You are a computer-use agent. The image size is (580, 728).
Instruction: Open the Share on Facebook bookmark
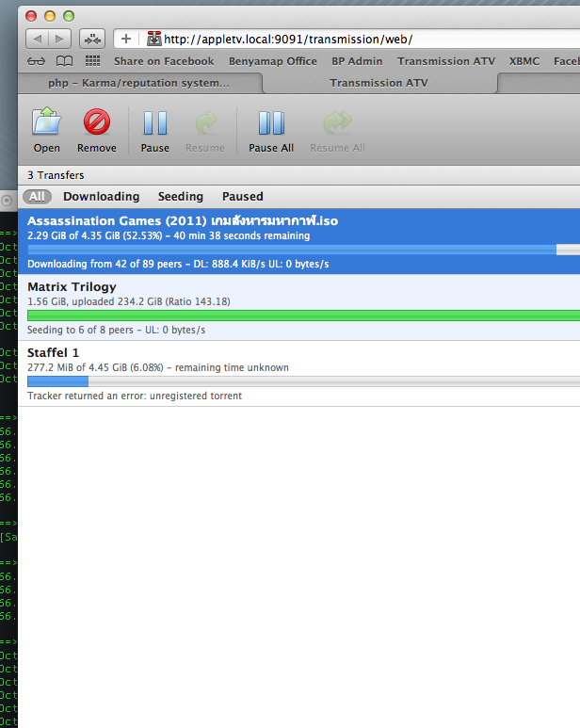(164, 61)
